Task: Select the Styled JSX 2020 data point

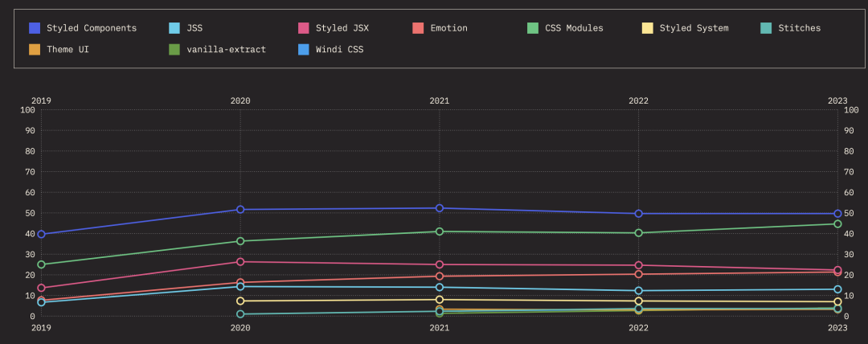Action: 240,262
